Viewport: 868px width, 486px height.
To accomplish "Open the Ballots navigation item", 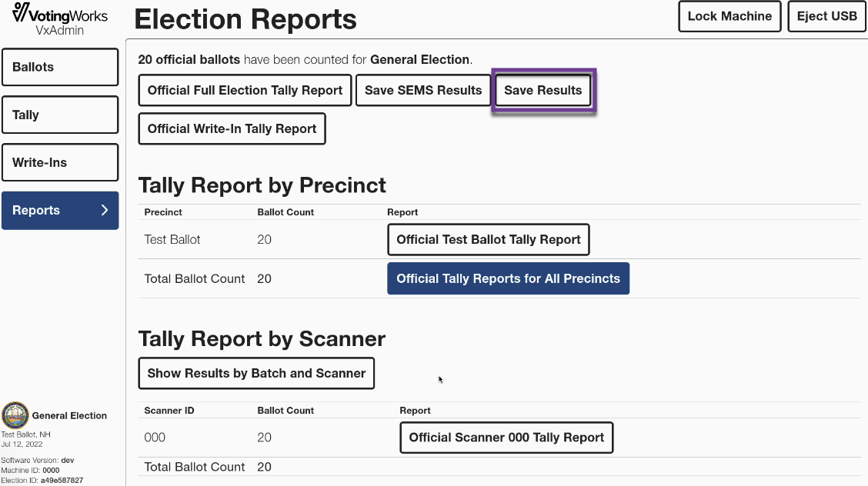I will pos(60,67).
